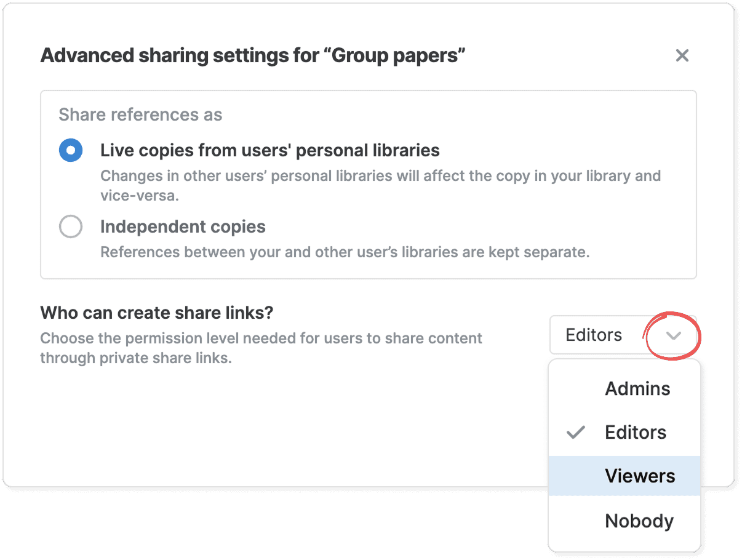Select the Live copies radio button
This screenshot has width=742, height=560.
pyautogui.click(x=71, y=150)
